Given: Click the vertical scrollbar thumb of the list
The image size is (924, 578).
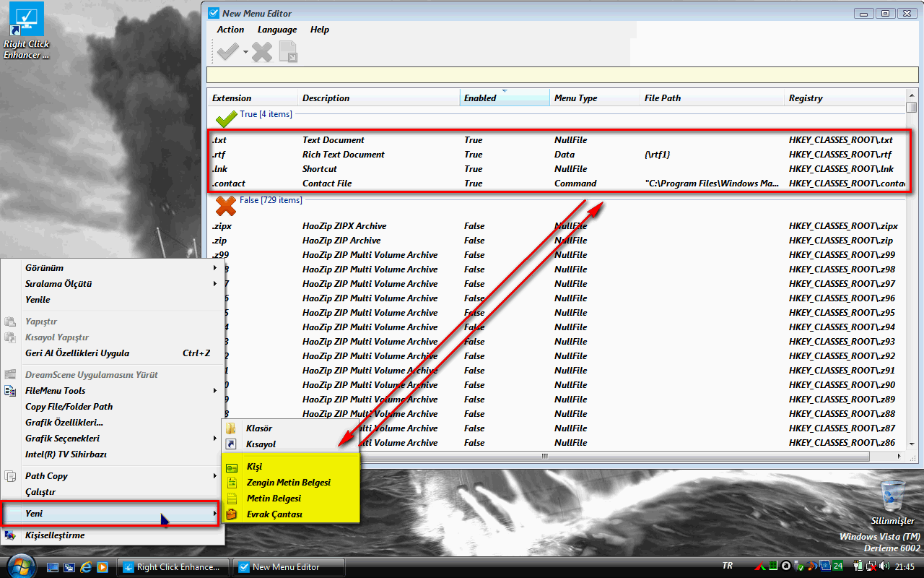Looking at the screenshot, I should (912, 108).
